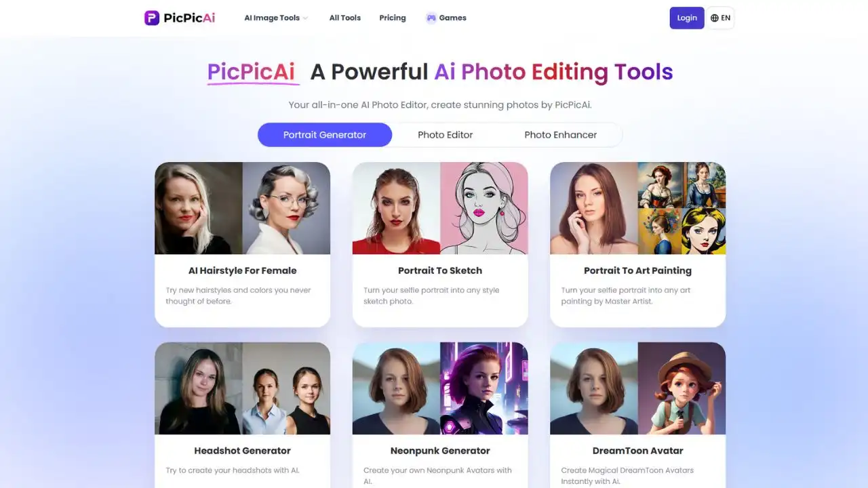Image resolution: width=868 pixels, height=488 pixels.
Task: Switch to the Photo Editor tab
Action: tap(446, 135)
